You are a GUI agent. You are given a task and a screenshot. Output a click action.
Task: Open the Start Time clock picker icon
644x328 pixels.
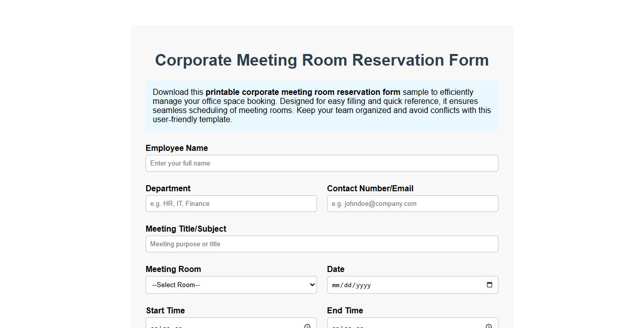(x=307, y=326)
